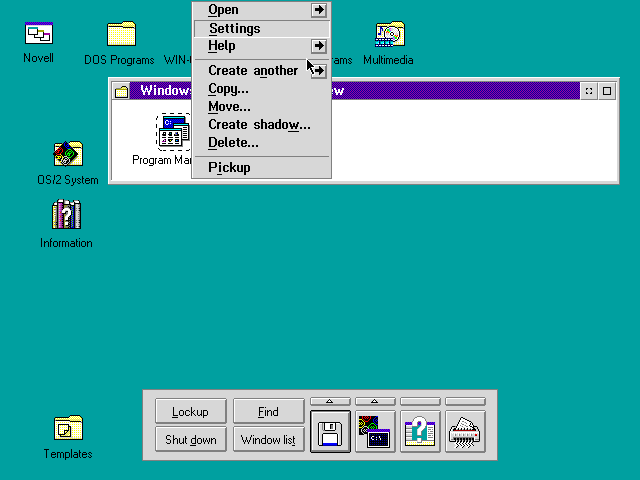
Task: Expand the Open submenu arrow
Action: click(x=319, y=10)
